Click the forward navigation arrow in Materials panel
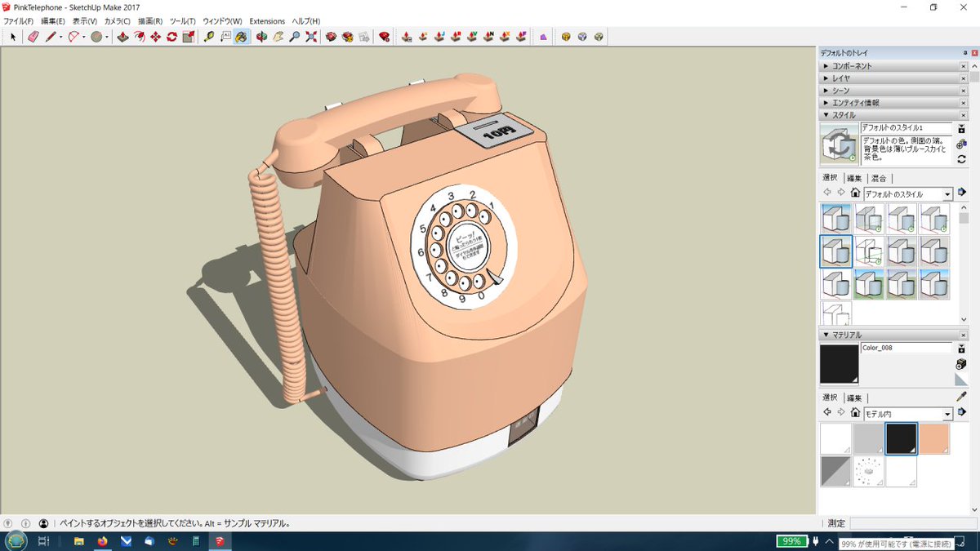 [x=841, y=411]
